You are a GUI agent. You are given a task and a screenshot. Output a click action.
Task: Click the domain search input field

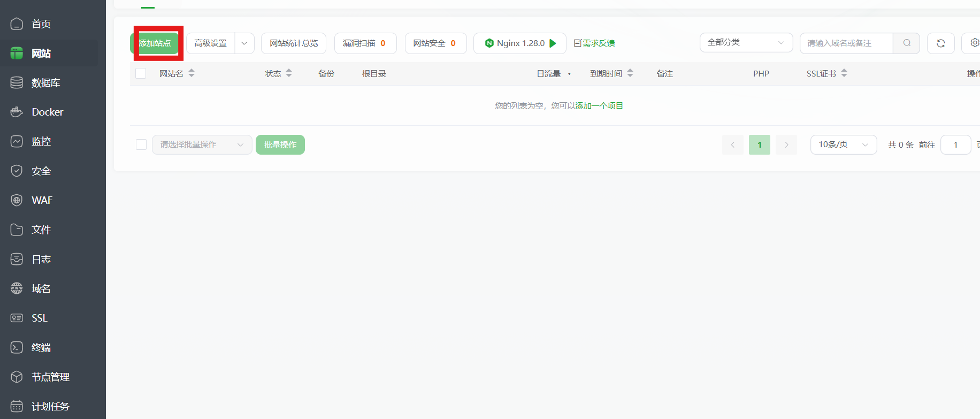846,43
